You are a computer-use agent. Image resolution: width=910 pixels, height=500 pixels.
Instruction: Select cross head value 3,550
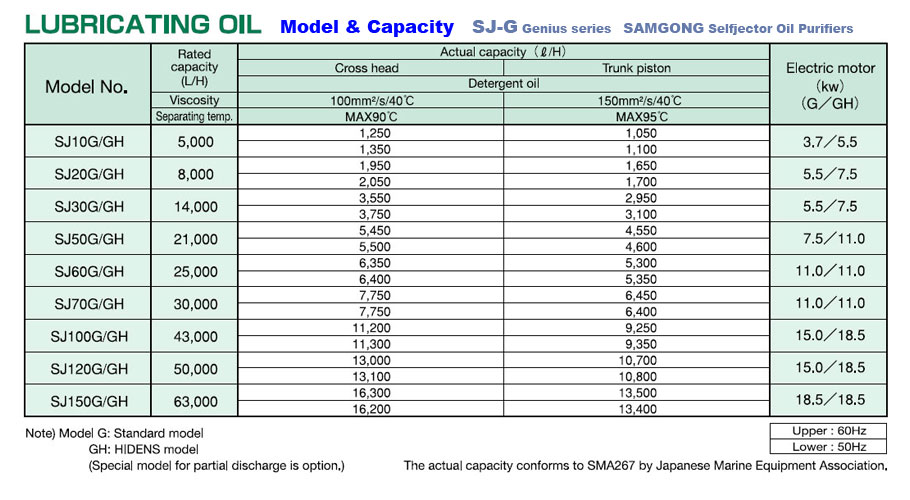374,198
